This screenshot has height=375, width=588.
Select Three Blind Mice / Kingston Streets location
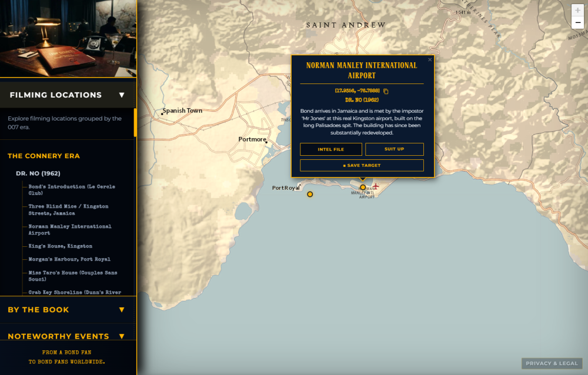[x=68, y=210]
